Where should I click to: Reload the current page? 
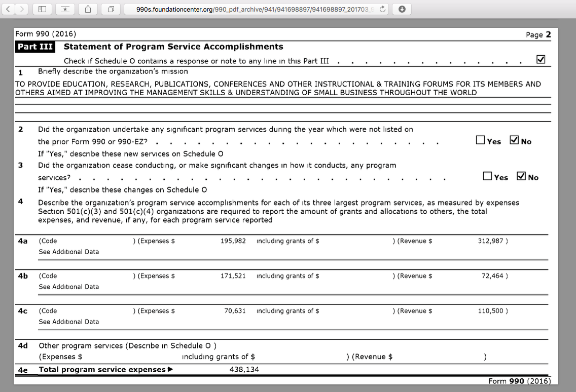(x=382, y=9)
